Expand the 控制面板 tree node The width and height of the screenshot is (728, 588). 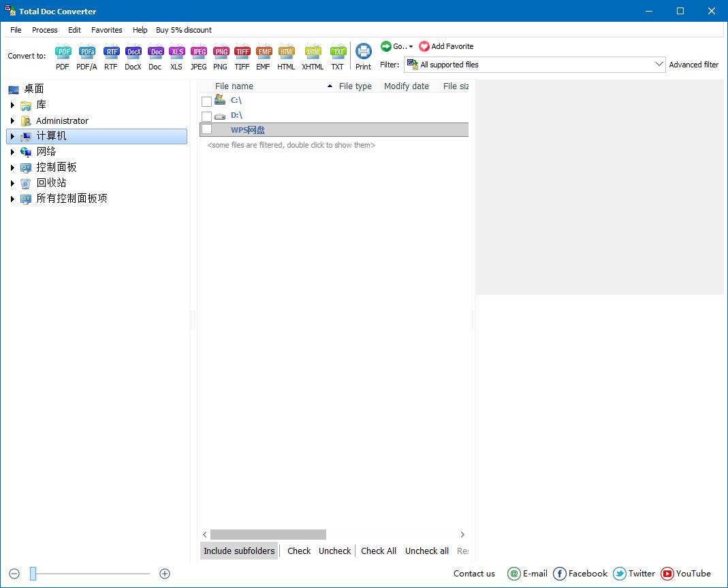click(12, 167)
